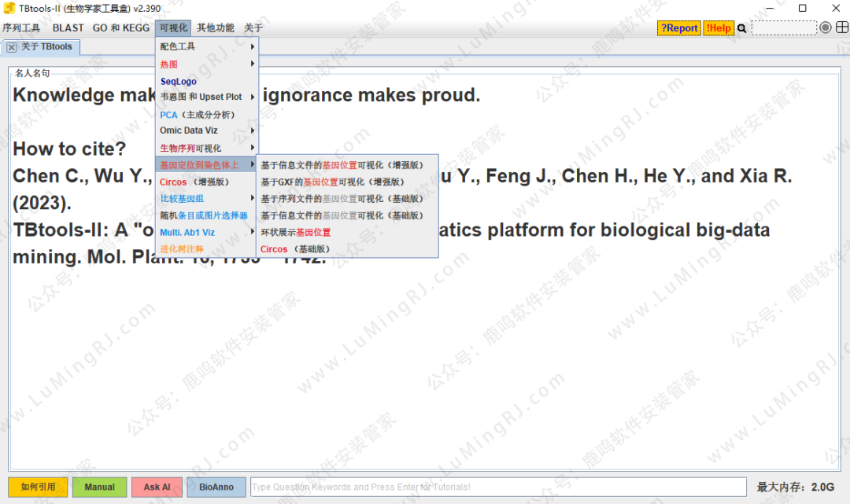The image size is (850, 504).
Task: Choose 基于GXF的基因位置可视化 (增强版)
Action: [x=332, y=182]
